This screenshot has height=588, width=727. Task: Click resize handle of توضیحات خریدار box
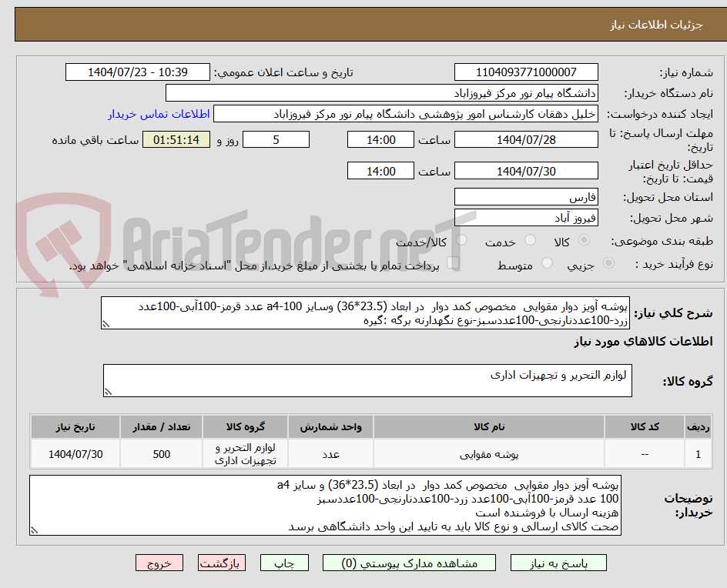[x=35, y=530]
